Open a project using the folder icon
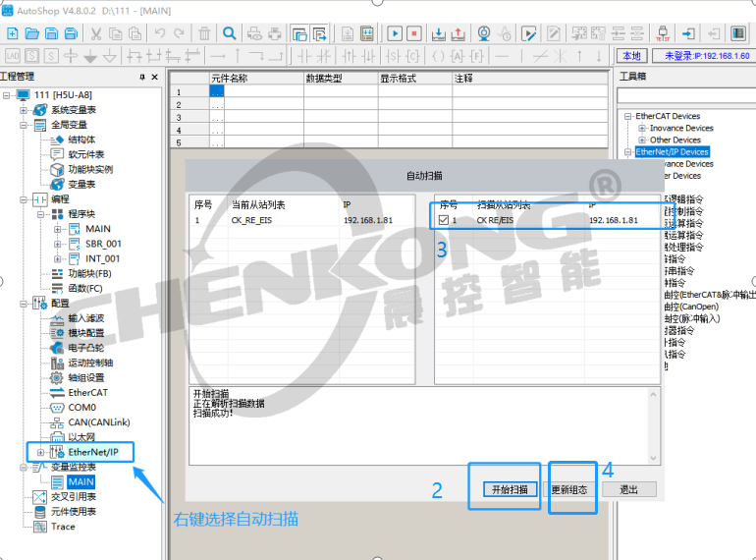 tap(31, 33)
